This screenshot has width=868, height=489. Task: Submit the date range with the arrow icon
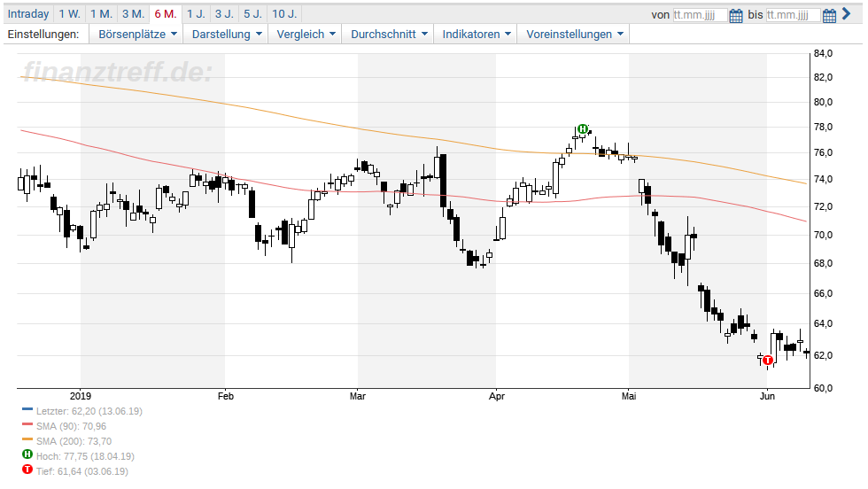click(x=847, y=14)
